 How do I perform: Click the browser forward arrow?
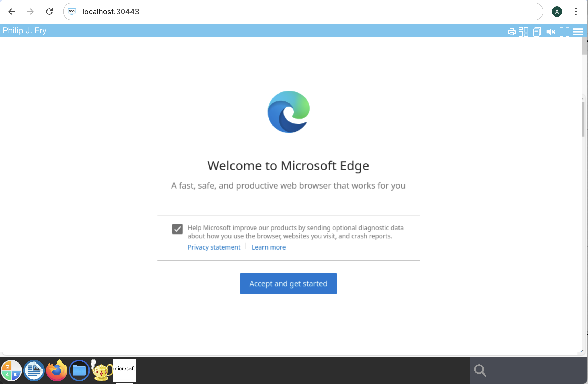click(x=30, y=12)
